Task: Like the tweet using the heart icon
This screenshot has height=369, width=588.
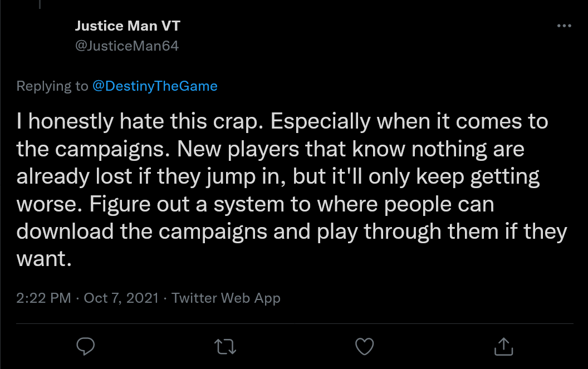Action: pyautogui.click(x=365, y=346)
